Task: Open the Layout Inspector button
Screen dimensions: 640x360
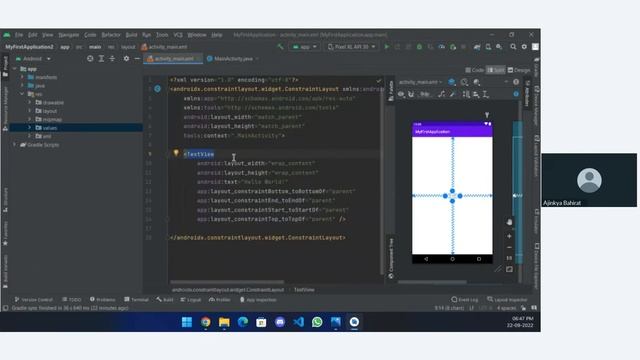Action: pos(507,300)
